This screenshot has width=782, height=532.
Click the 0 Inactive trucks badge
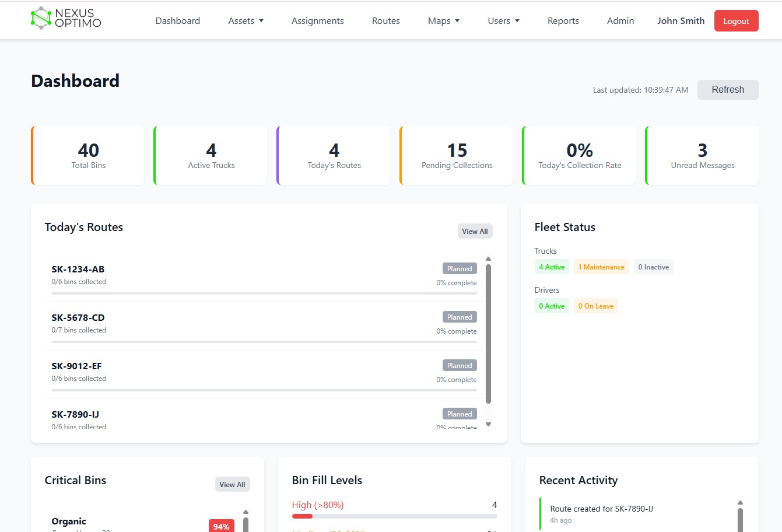654,267
